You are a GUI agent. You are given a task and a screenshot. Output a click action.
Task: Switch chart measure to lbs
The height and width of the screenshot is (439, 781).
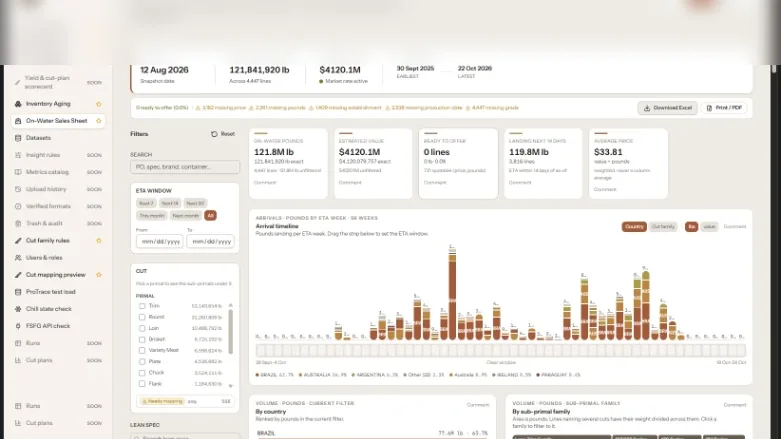click(691, 227)
